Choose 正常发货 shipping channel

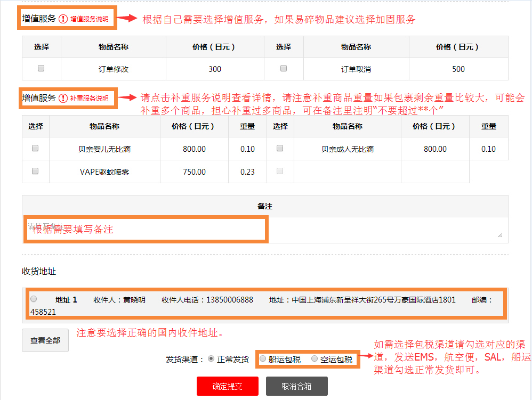(211, 359)
